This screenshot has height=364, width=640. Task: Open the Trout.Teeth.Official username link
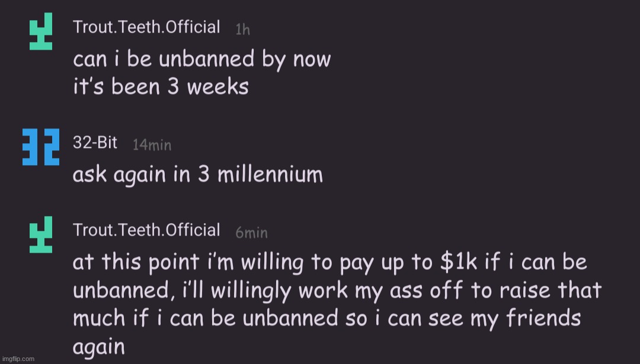147,26
